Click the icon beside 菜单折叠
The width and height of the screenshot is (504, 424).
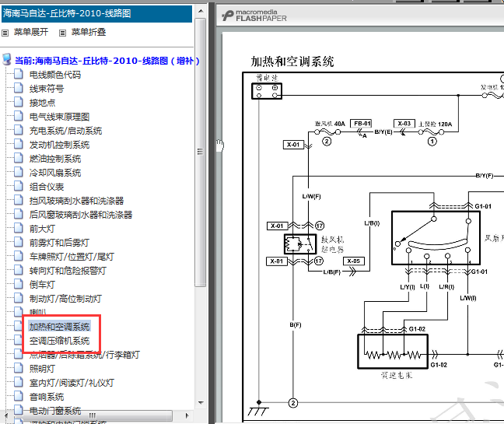coord(63,33)
